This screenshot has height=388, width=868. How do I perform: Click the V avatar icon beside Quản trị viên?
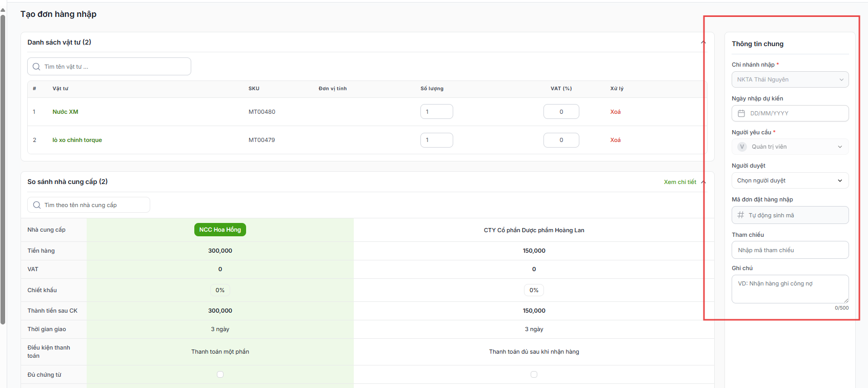pyautogui.click(x=742, y=147)
